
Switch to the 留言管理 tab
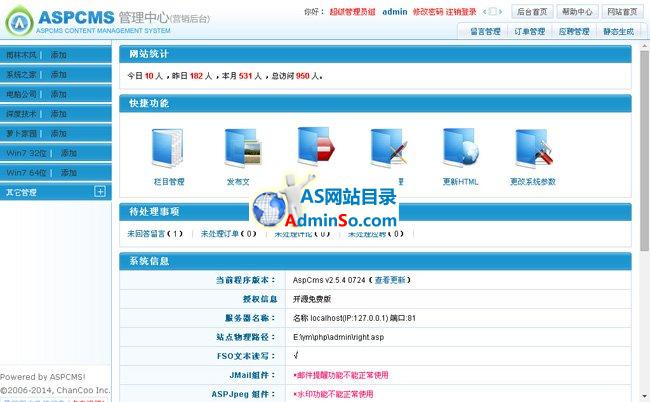click(x=485, y=31)
